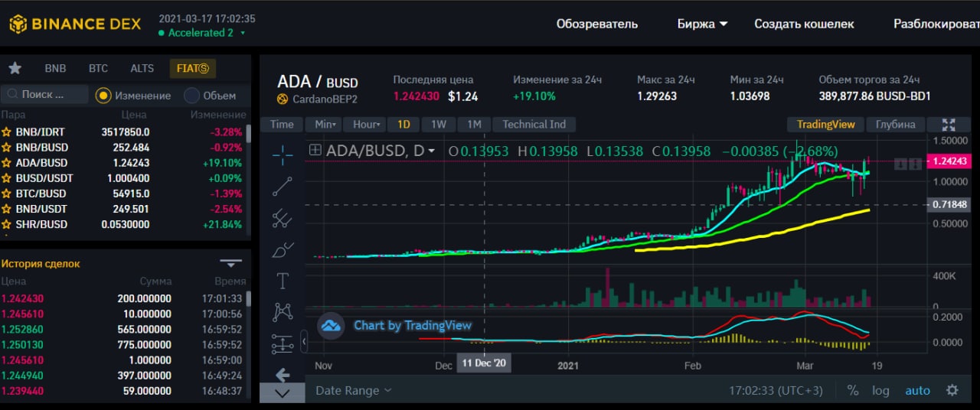
Task: Expand drawing toolbar with bottom chevron
Action: (x=283, y=393)
